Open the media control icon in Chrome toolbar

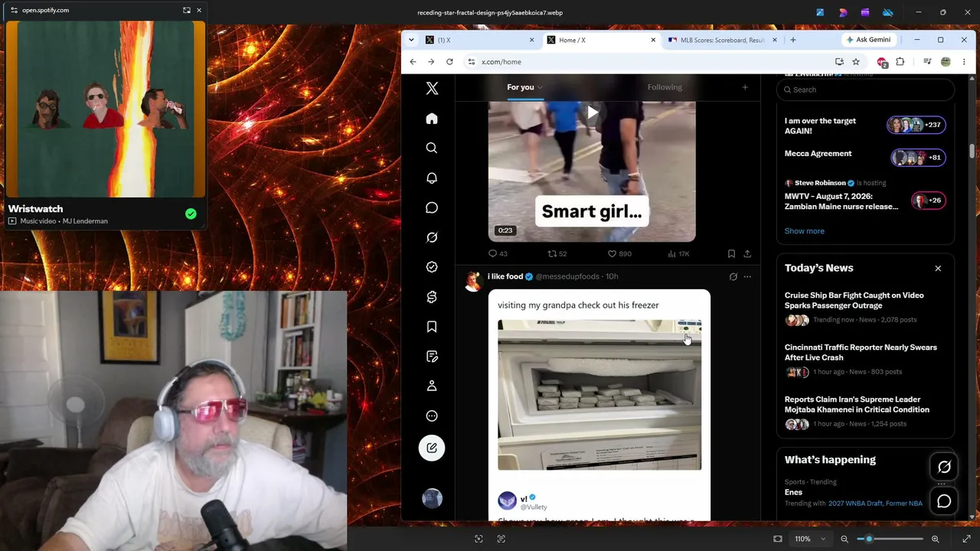click(927, 62)
